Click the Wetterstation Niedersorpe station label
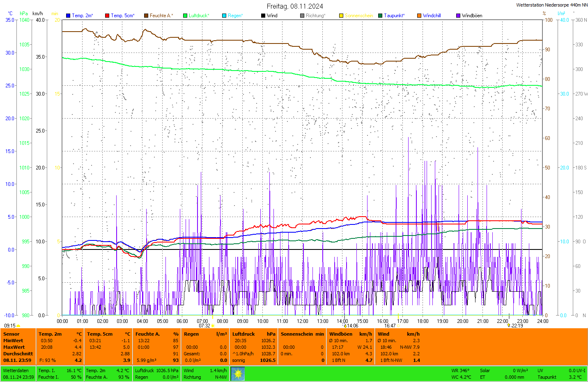Image resolution: width=588 pixels, height=382 pixels. [x=551, y=5]
